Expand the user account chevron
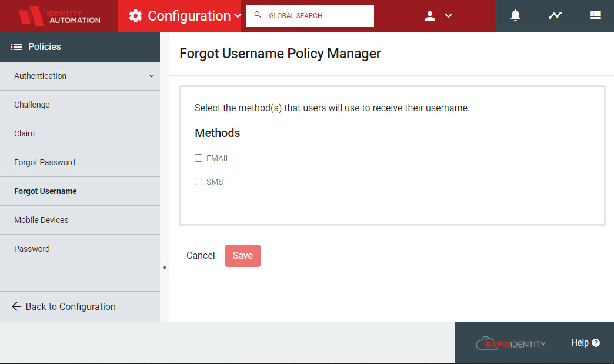Viewport: 614px width, 364px height. tap(448, 16)
